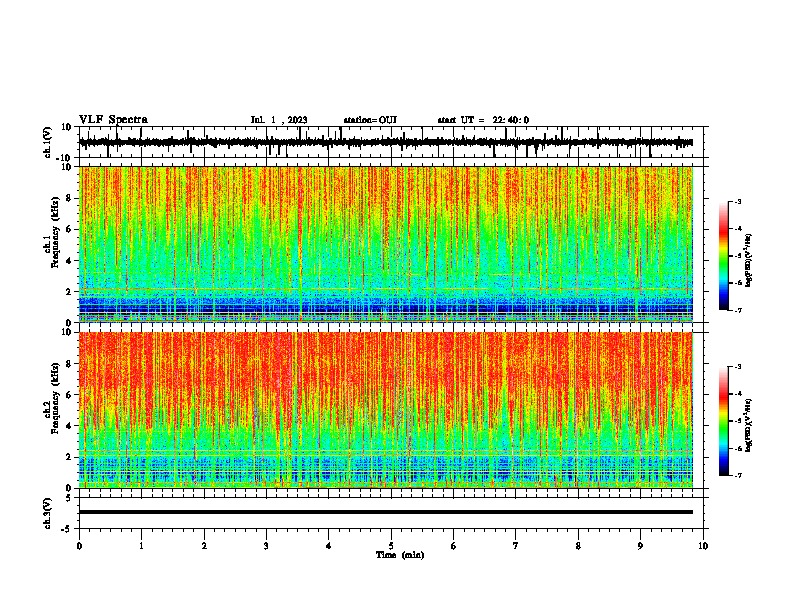Click the ch.1 spectrogram panel
Viewport: 792px width, 612px height.
point(386,244)
